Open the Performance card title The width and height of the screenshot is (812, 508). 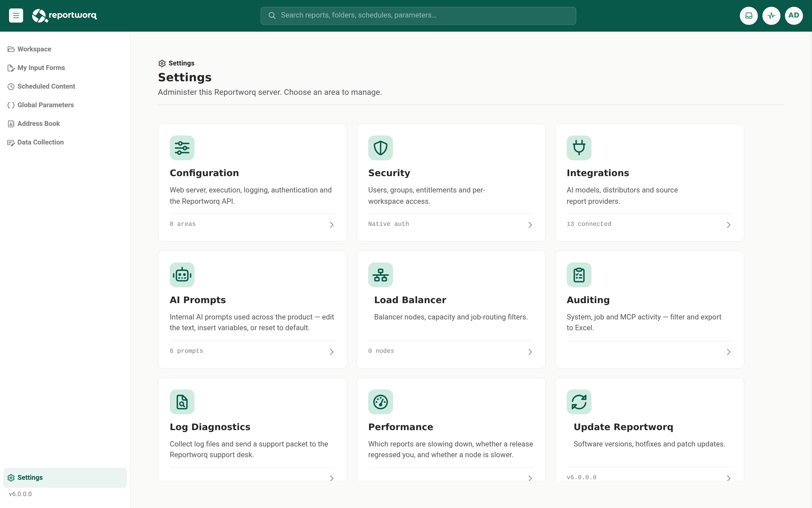click(401, 427)
